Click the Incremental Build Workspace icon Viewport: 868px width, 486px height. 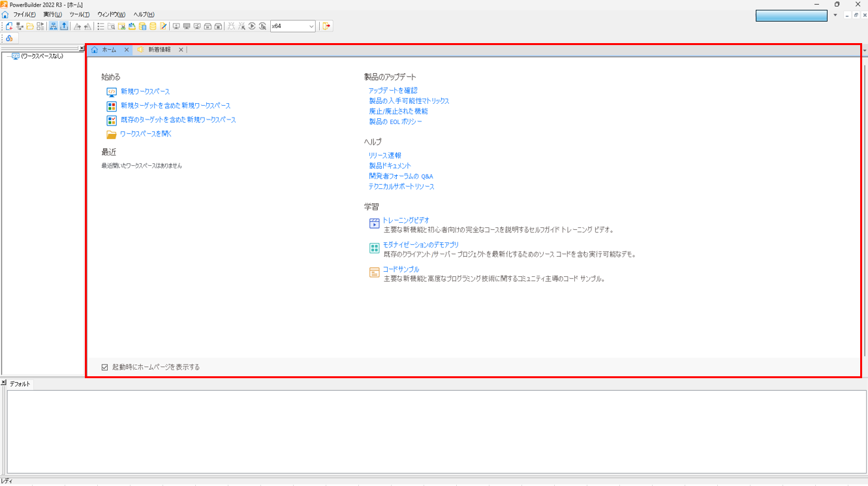[x=176, y=26]
